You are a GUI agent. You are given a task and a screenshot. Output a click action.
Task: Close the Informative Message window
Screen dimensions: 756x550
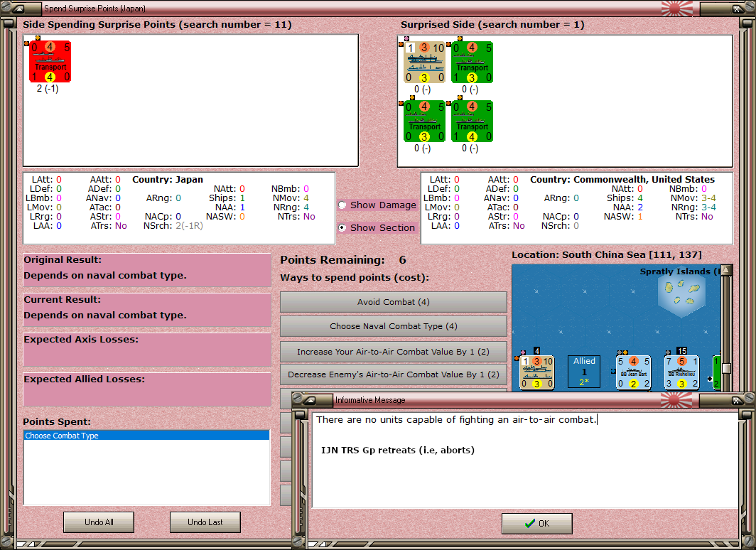coord(738,399)
